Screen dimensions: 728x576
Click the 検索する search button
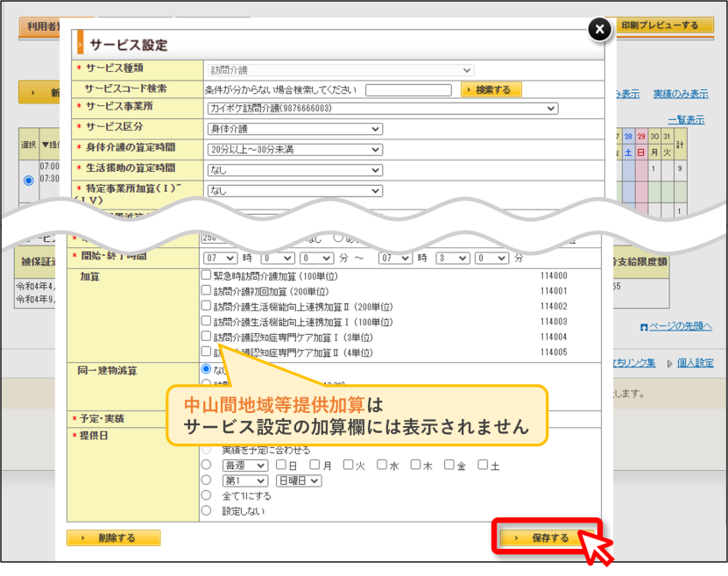pyautogui.click(x=491, y=89)
